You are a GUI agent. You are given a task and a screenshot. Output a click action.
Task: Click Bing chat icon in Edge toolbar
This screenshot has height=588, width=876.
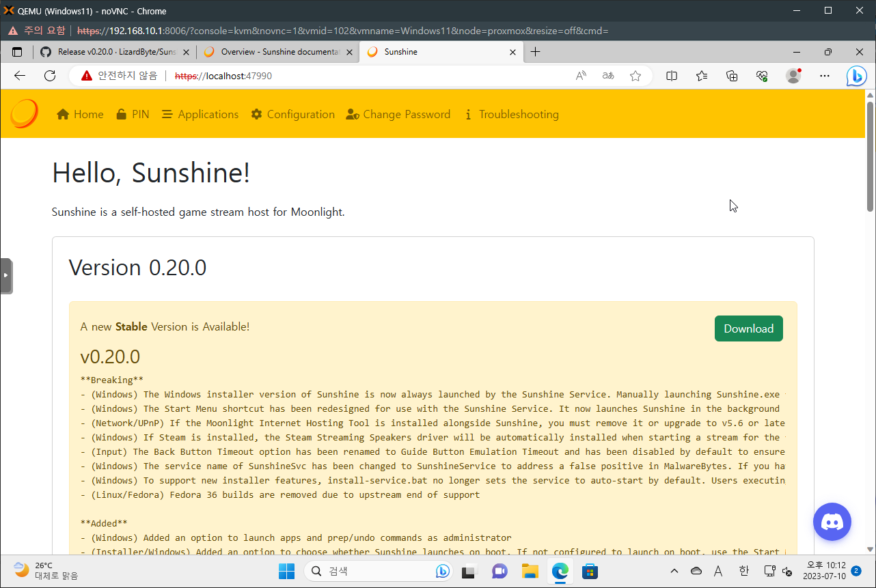(x=856, y=76)
